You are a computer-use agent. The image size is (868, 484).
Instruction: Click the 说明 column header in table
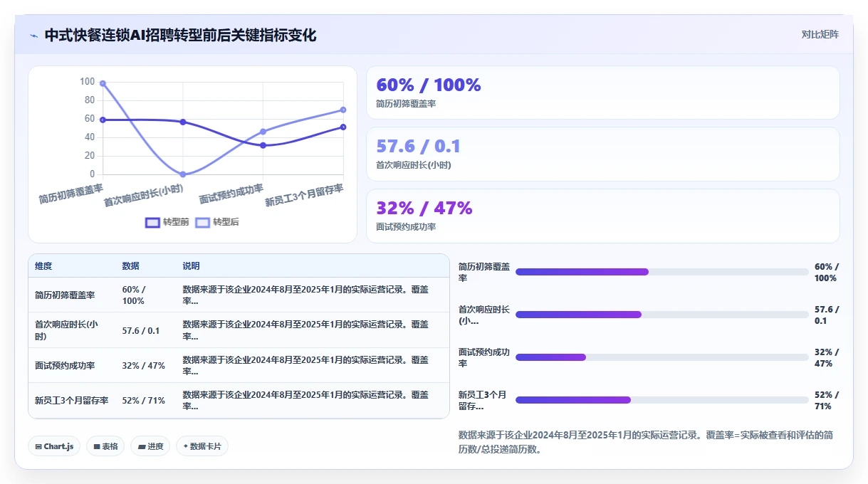coord(192,266)
